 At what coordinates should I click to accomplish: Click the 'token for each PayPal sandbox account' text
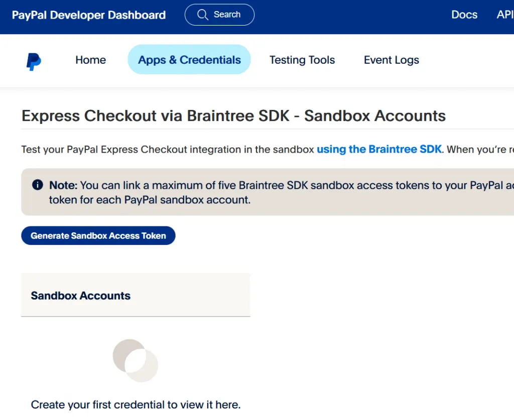(150, 200)
